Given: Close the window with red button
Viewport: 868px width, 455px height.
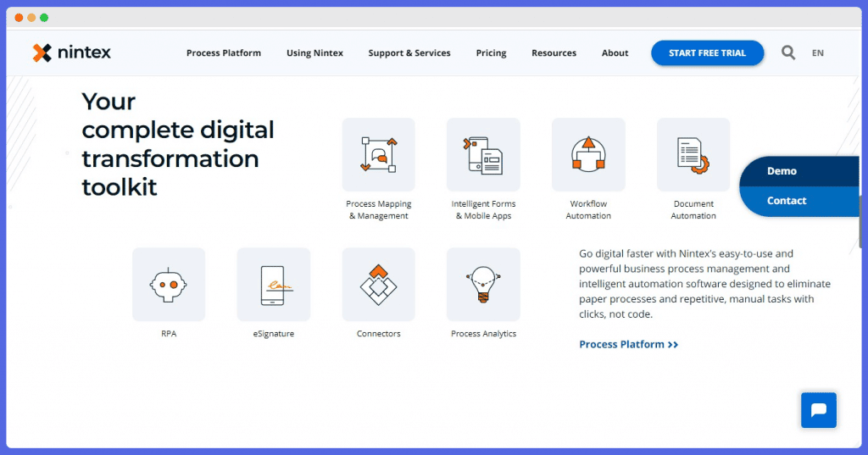Looking at the screenshot, I should tap(19, 18).
